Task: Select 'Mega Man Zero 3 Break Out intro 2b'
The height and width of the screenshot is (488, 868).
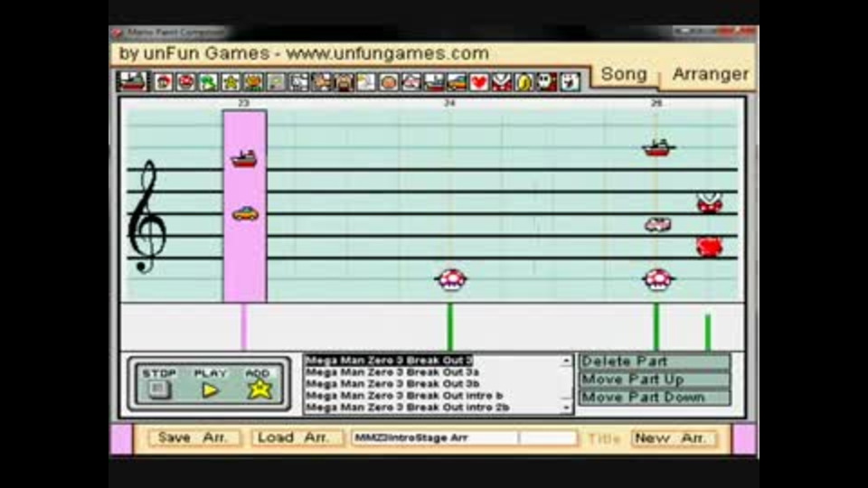Action: (431, 408)
